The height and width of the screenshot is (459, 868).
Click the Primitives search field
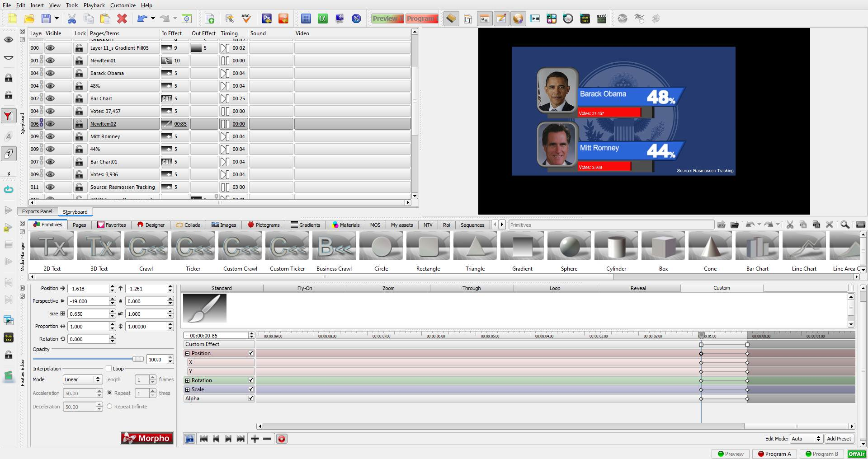pos(611,225)
